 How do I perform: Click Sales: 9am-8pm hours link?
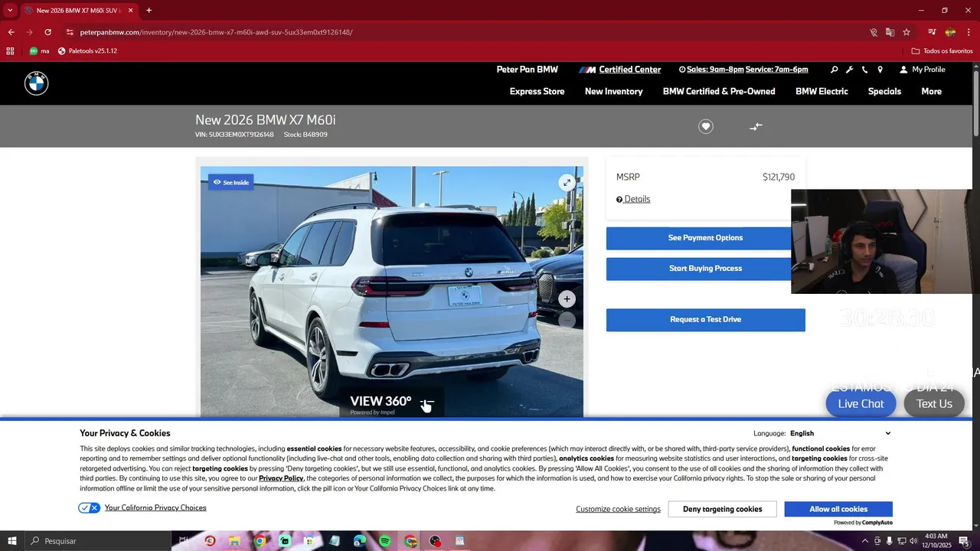tap(715, 70)
